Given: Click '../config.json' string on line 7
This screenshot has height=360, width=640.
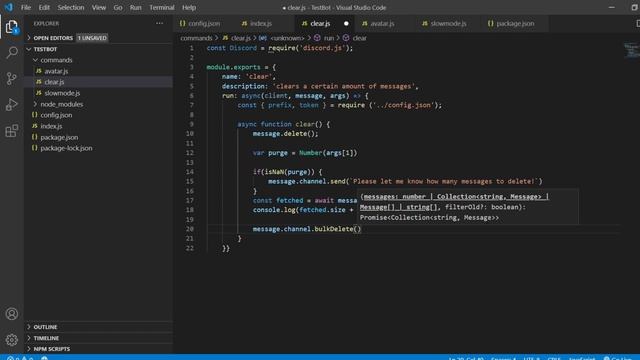Looking at the screenshot, I should tap(404, 105).
